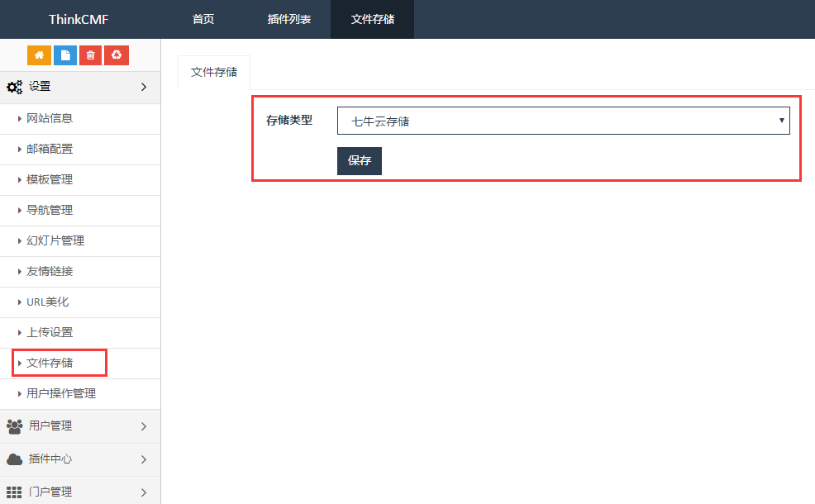Click the grid icon beside 门户管理

pos(14,492)
